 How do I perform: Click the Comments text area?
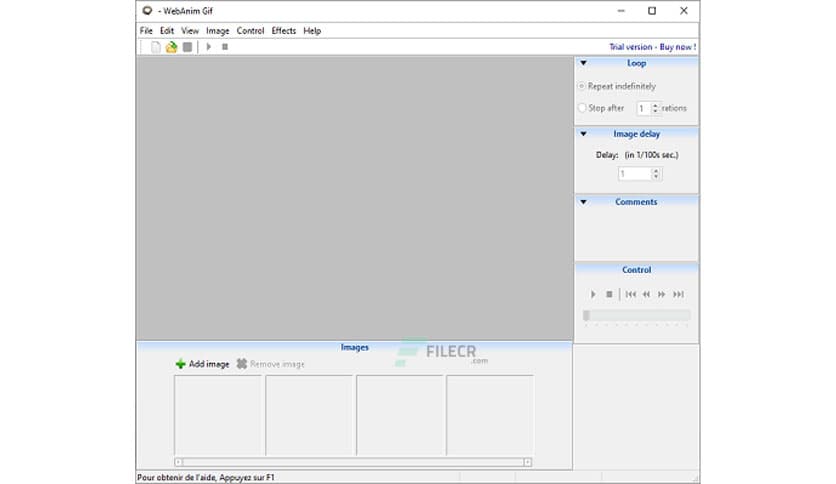pos(637,234)
